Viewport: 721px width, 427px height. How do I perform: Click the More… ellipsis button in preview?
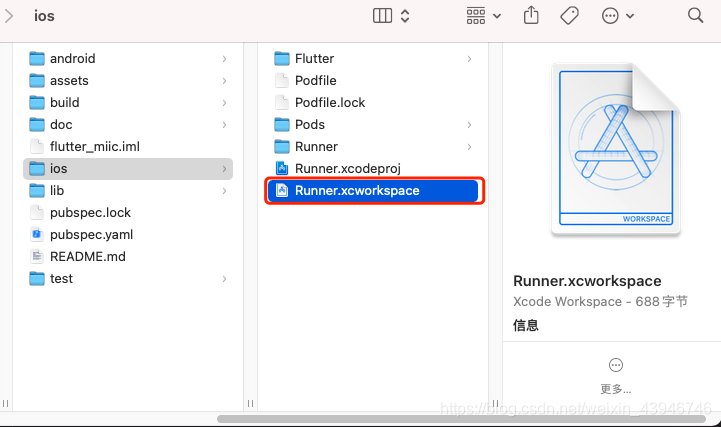616,365
